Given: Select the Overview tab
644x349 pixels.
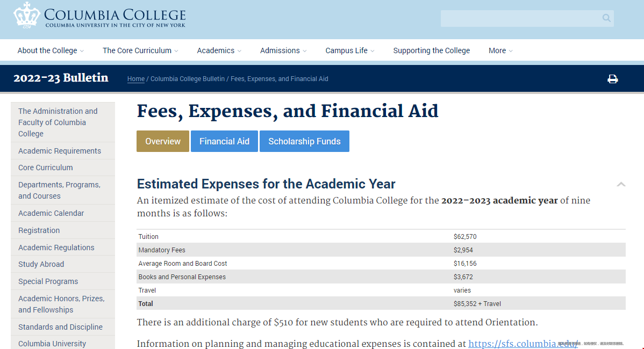Looking at the screenshot, I should [x=163, y=141].
